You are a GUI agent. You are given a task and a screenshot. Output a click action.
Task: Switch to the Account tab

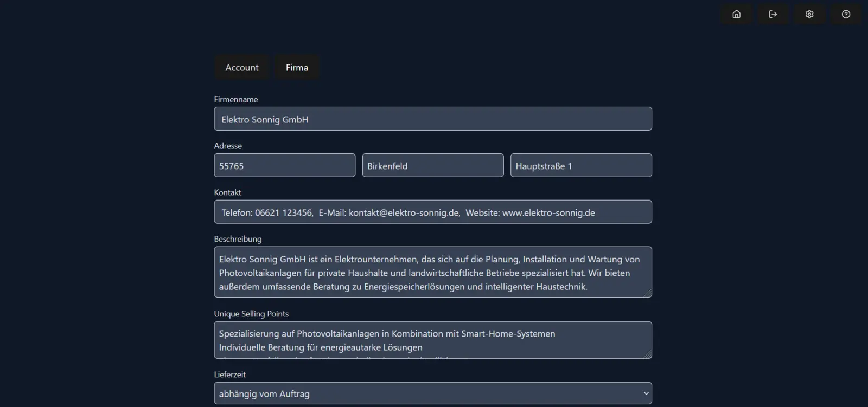[x=242, y=68]
